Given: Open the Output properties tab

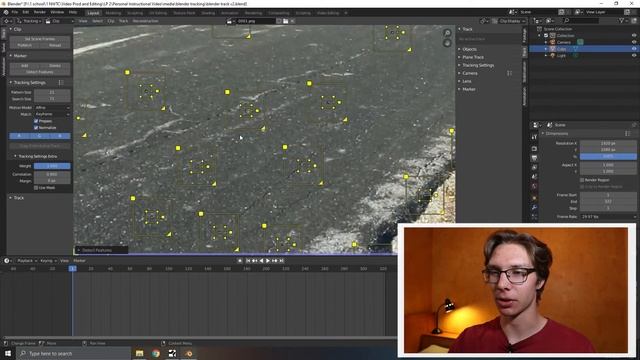Looking at the screenshot, I should coord(534,158).
